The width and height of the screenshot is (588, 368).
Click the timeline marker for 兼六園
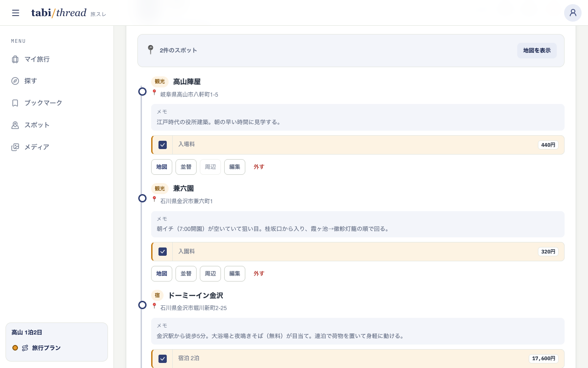point(142,198)
